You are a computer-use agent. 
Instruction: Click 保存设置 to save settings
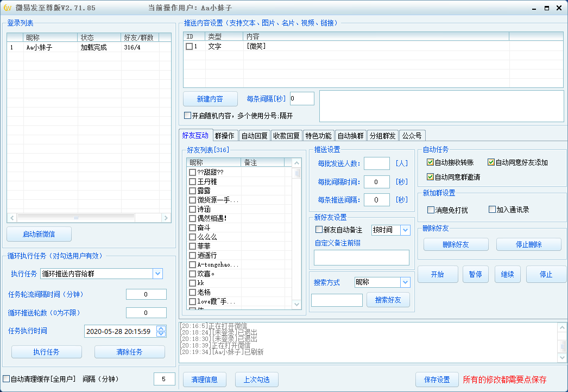click(437, 380)
